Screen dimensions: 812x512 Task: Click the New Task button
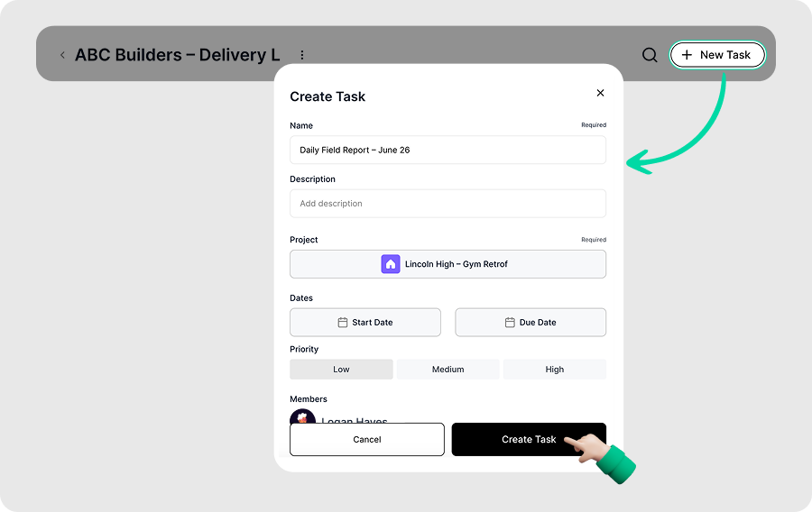717,55
